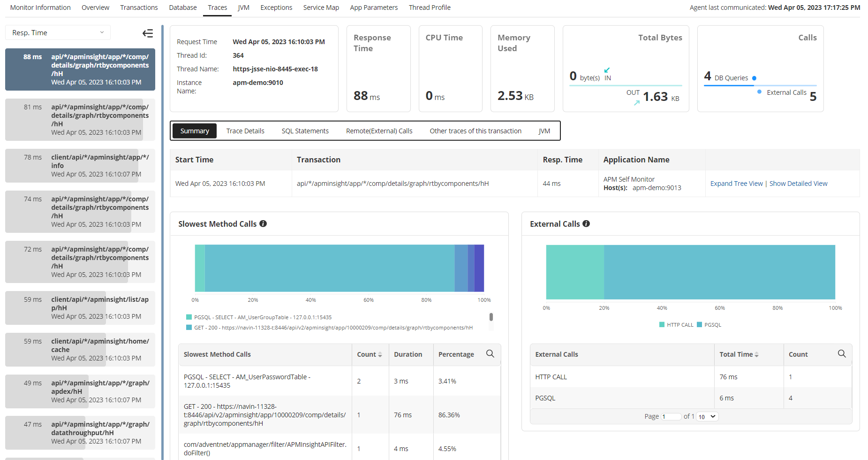This screenshot has width=868, height=460.
Task: Select the 78 ms client/api info trace
Action: 80,166
